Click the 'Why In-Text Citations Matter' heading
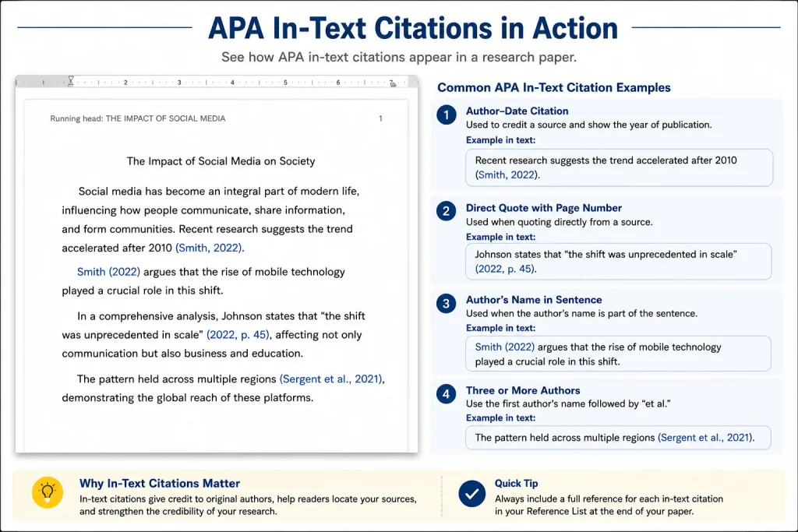This screenshot has height=532, width=798. coord(160,483)
